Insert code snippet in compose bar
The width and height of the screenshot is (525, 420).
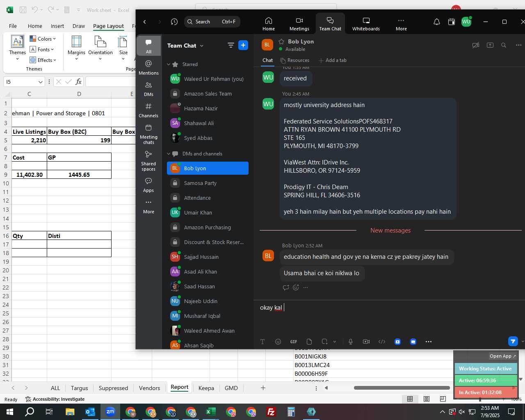(382, 342)
